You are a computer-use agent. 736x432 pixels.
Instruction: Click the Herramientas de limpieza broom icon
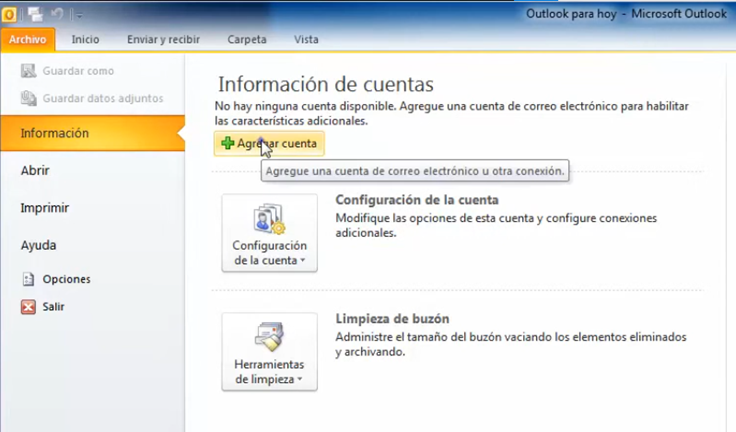tap(269, 337)
